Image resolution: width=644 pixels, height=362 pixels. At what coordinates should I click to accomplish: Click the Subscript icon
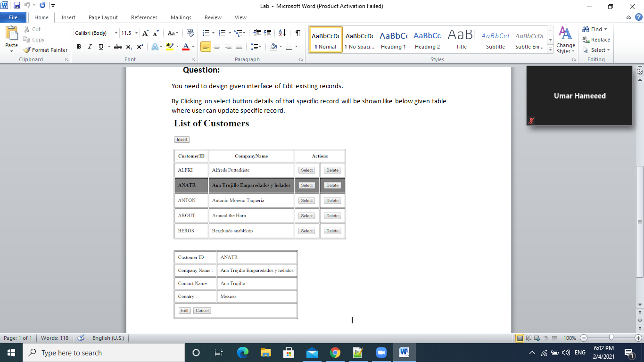tap(129, 47)
